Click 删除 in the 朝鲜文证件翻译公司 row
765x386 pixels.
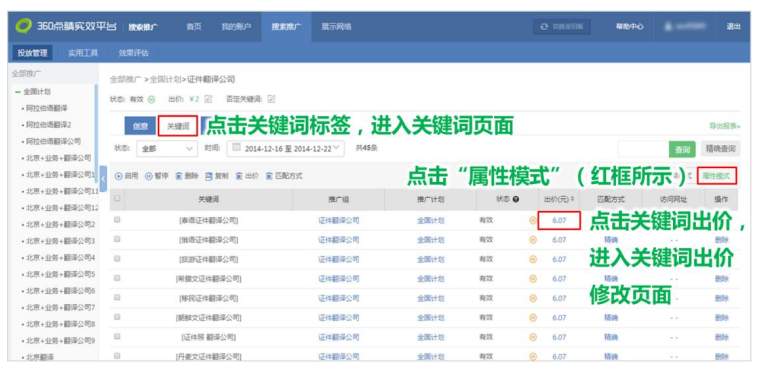(722, 318)
